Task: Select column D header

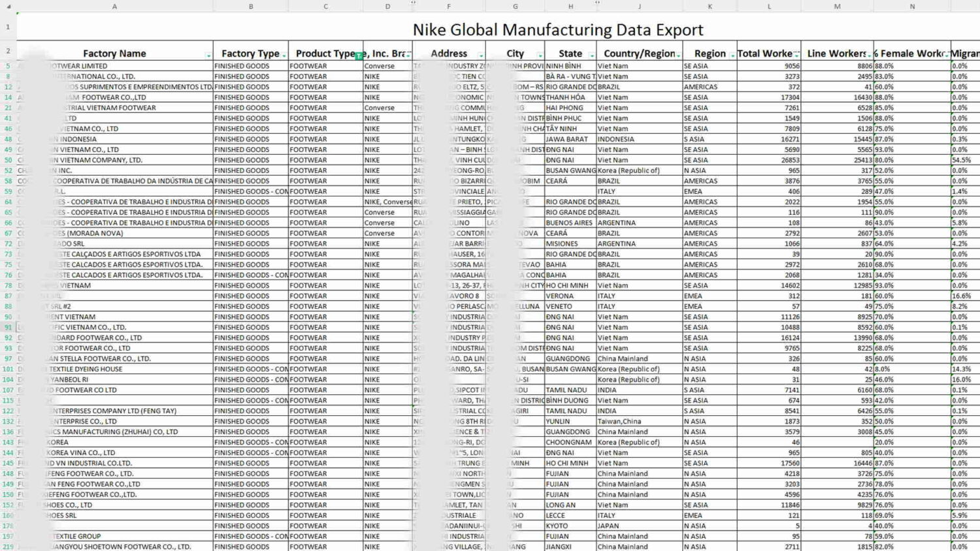Action: pos(388,7)
